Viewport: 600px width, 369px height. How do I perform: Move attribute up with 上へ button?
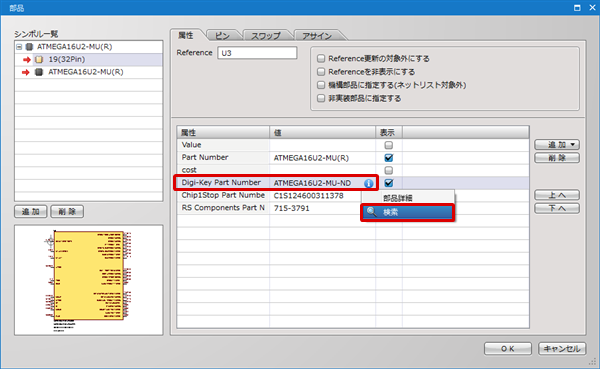[557, 195]
